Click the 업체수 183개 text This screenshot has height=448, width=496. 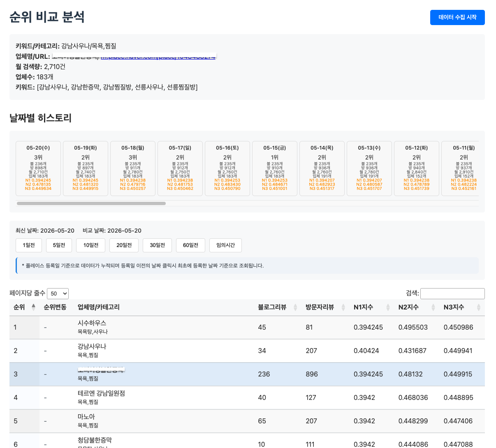click(x=35, y=77)
